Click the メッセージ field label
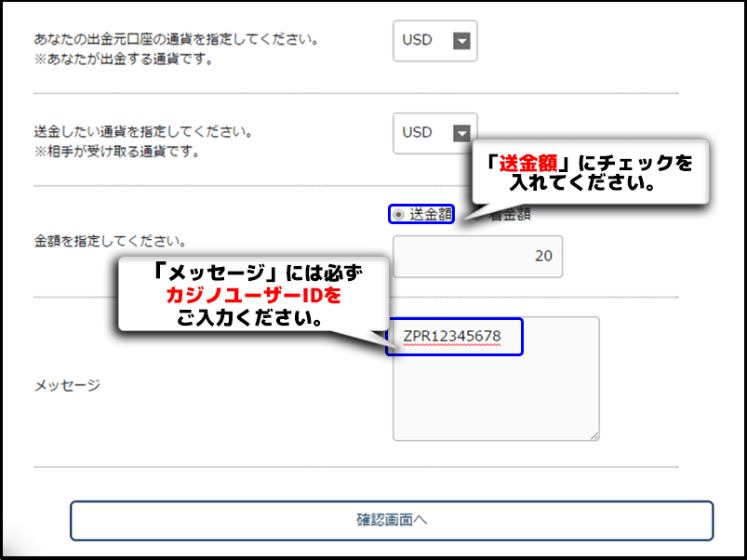 point(67,385)
